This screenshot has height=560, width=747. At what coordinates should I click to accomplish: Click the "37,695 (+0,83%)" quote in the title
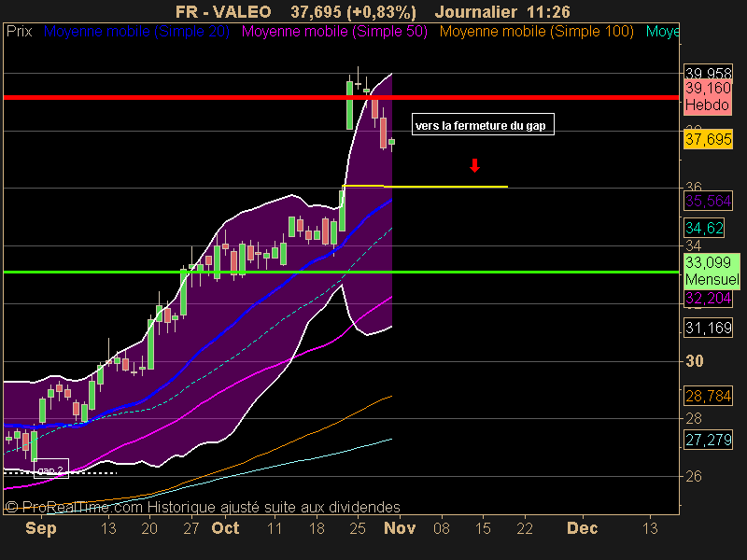pos(354,11)
